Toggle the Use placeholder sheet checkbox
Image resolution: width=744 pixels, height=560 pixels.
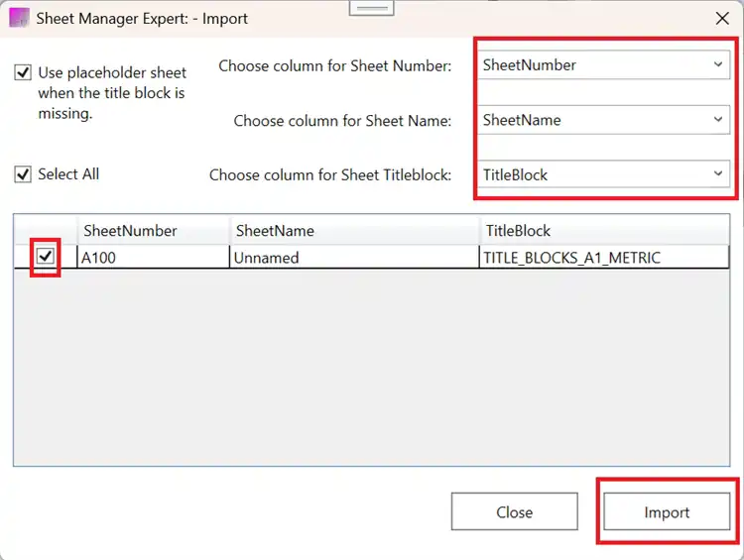(23, 72)
